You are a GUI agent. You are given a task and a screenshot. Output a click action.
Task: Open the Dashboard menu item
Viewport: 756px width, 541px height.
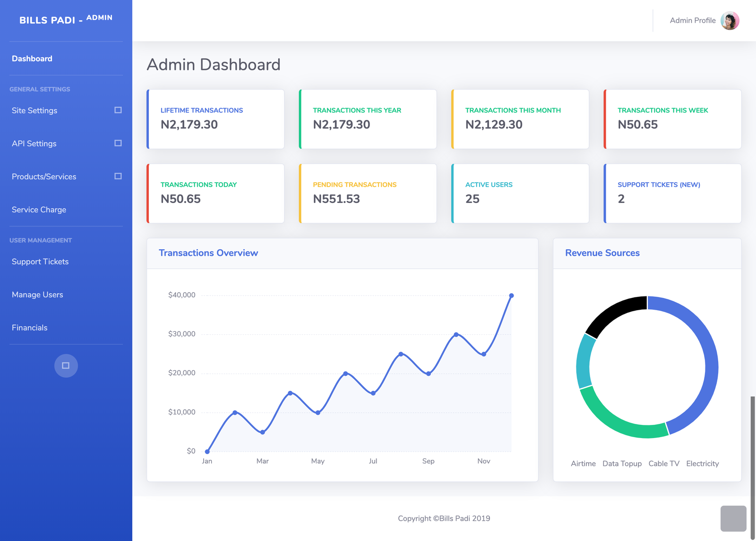coord(32,59)
